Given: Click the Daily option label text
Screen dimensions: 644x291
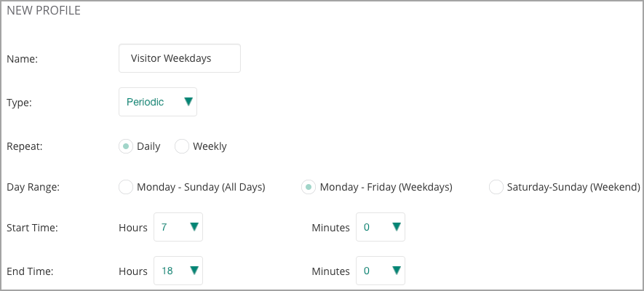Looking at the screenshot, I should pyautogui.click(x=148, y=146).
